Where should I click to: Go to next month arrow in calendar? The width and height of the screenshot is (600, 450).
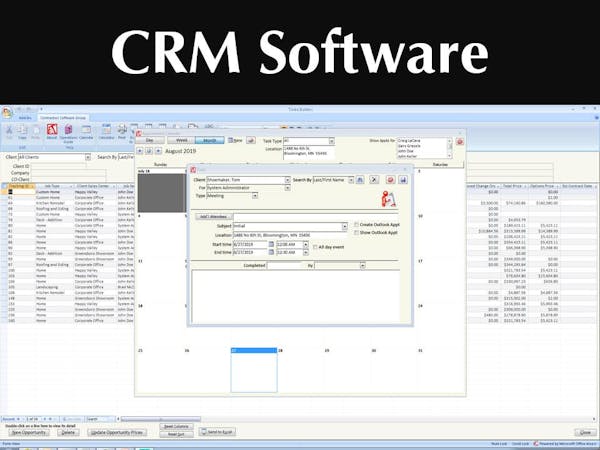click(158, 151)
